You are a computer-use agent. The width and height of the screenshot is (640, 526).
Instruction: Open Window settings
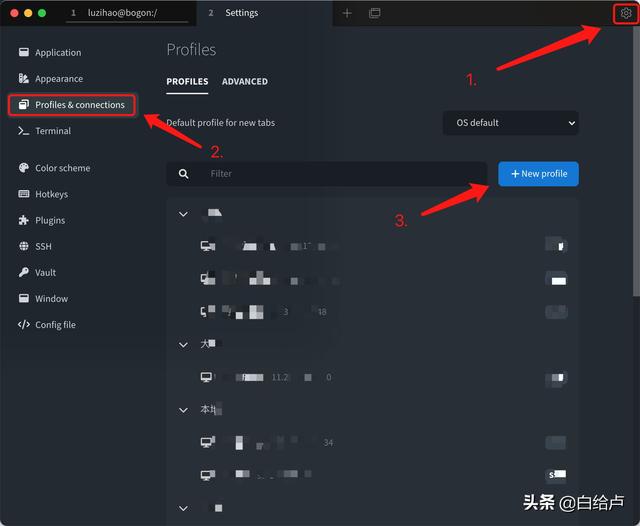(51, 299)
